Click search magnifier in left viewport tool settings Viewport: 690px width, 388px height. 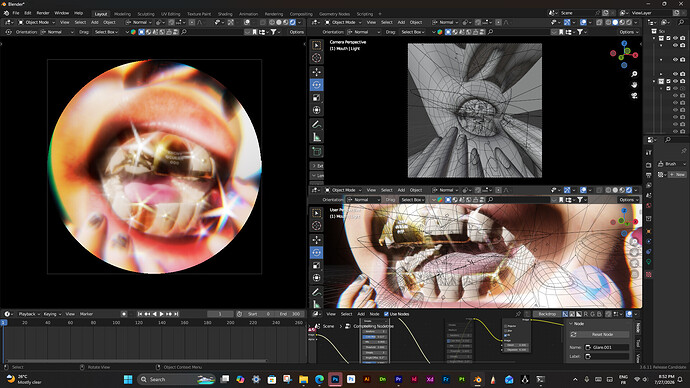pos(184,32)
